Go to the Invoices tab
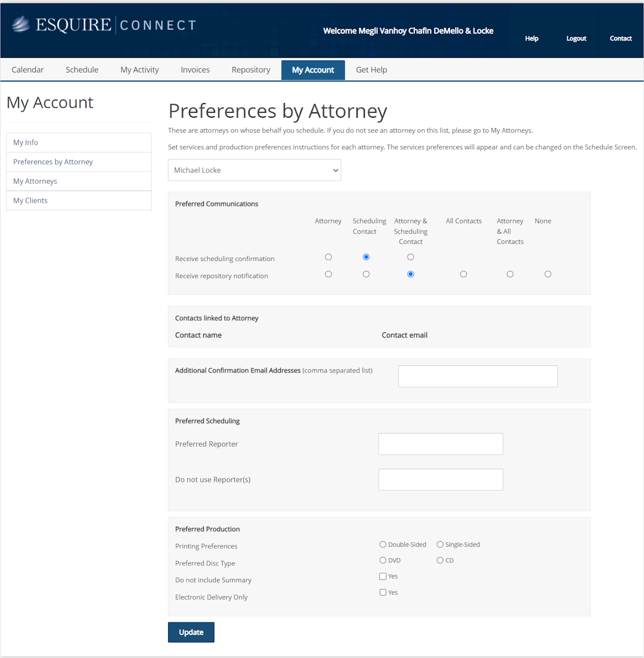644x658 pixels. click(x=195, y=70)
